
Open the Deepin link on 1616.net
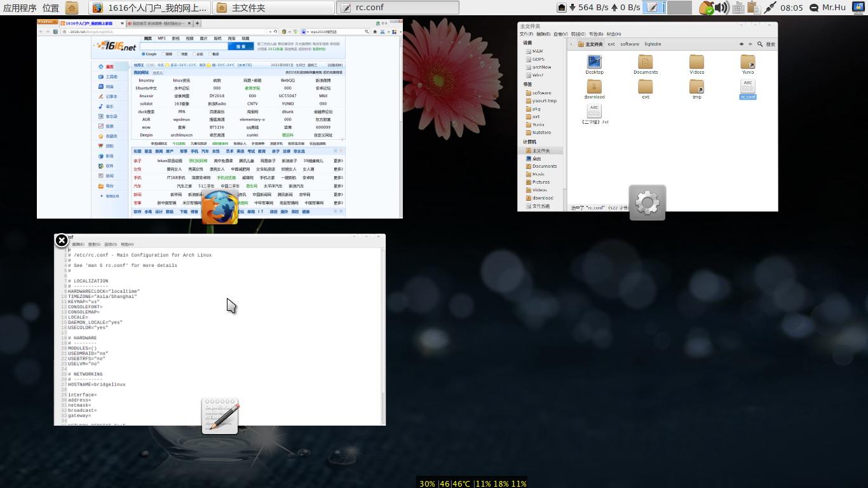(146, 135)
